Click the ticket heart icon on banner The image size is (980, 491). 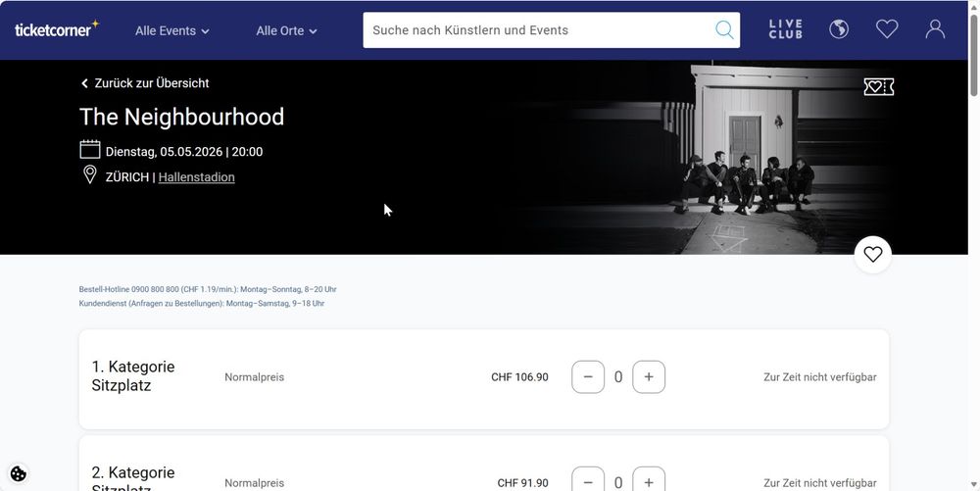click(x=878, y=87)
